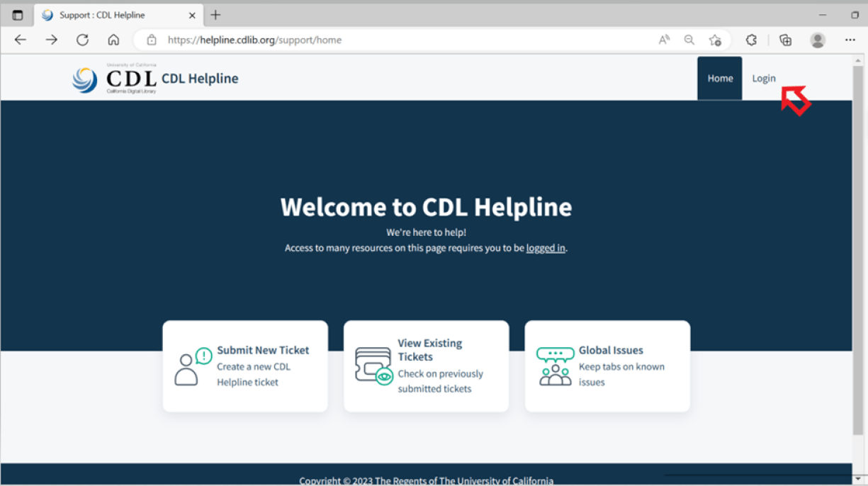Follow the "logged in" link
Image resolution: width=868 pixels, height=486 pixels.
(546, 248)
